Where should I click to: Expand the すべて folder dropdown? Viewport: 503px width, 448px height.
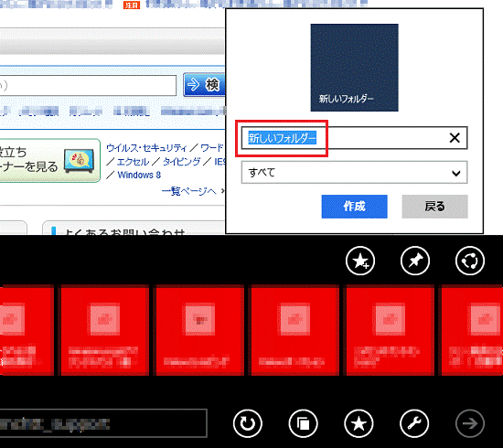(354, 173)
